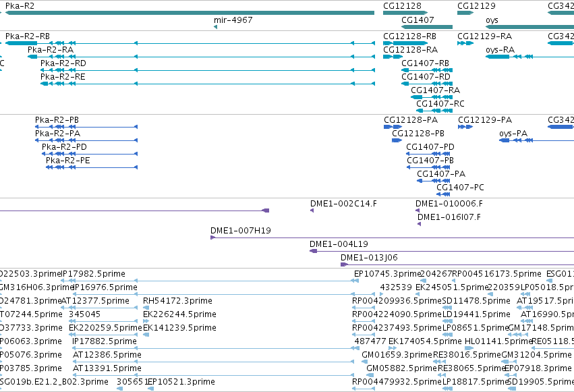The width and height of the screenshot is (574, 392).
Task: Click EST EP10745.3prime
Action: (387, 274)
